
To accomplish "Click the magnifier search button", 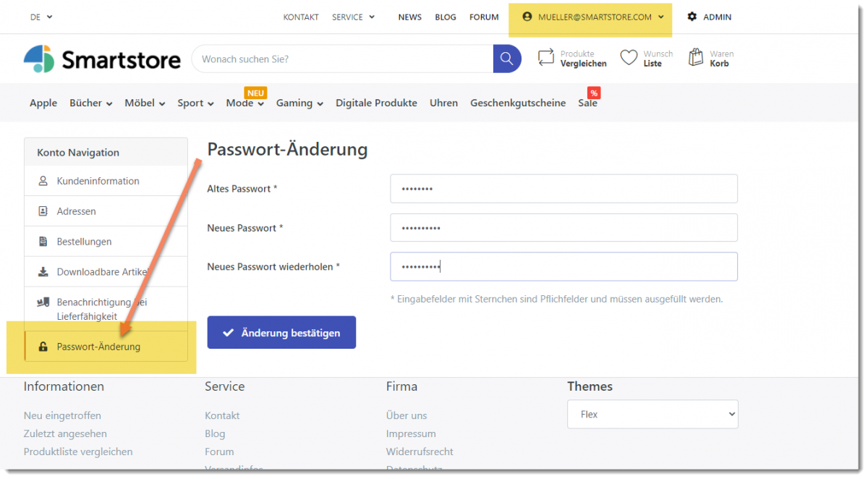I will [507, 59].
